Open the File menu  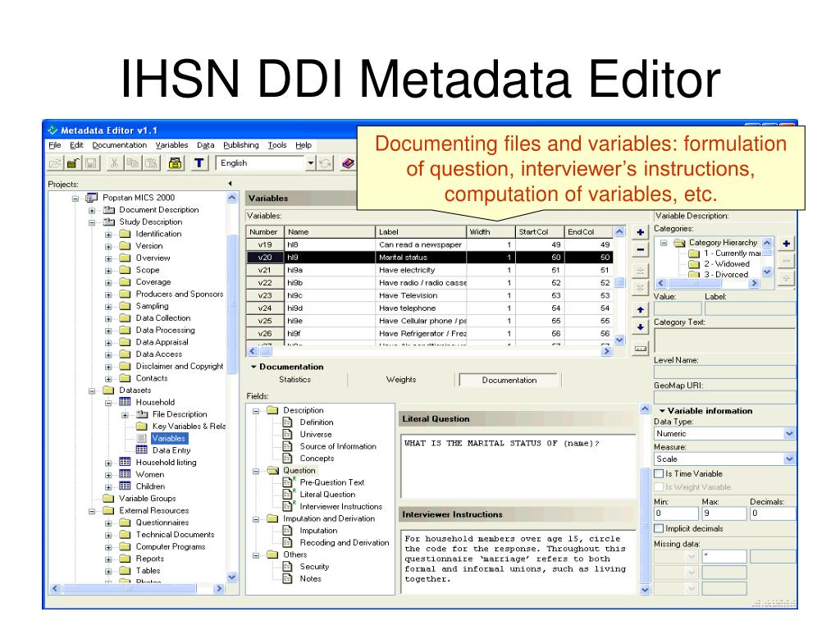tap(55, 145)
